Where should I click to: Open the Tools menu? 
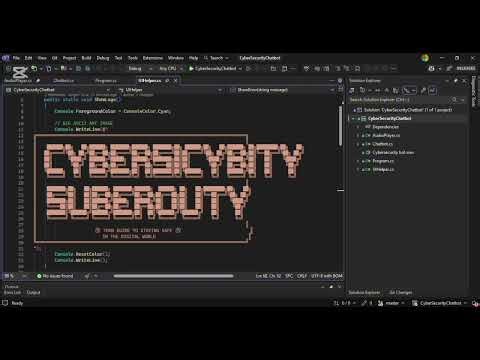[133, 58]
